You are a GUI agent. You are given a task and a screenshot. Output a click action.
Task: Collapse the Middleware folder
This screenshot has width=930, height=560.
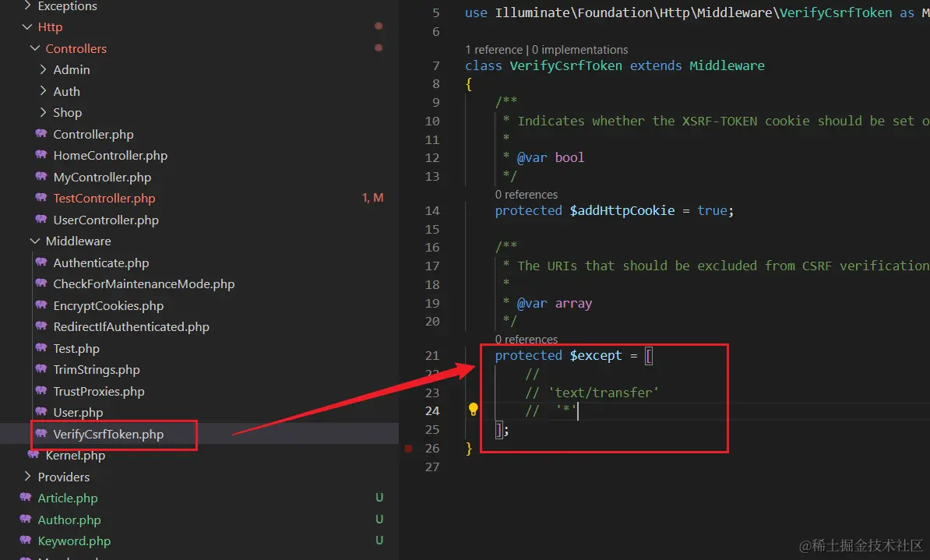(35, 241)
